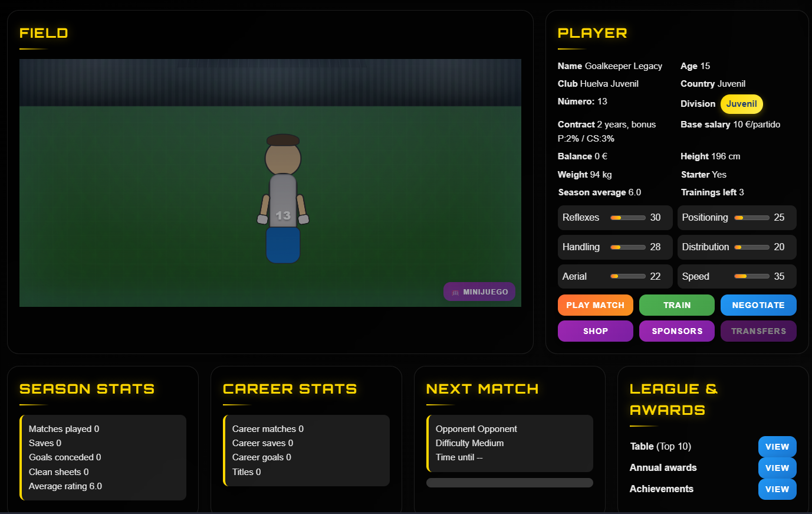Click the 'Age 15' text
This screenshot has height=514, width=812.
[x=695, y=66]
